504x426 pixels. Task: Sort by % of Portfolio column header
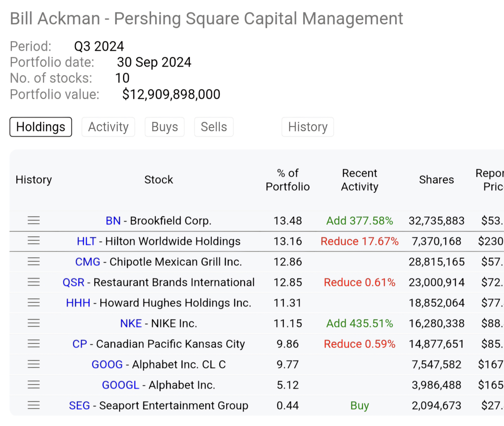tap(287, 180)
